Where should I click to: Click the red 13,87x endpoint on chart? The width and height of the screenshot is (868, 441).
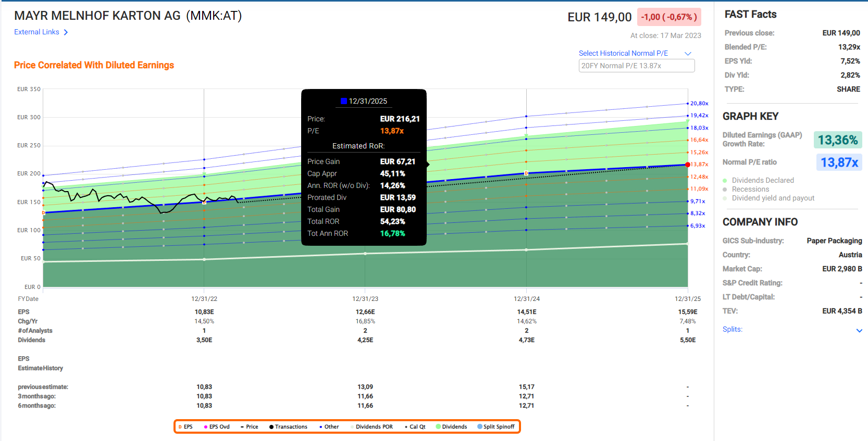688,165
